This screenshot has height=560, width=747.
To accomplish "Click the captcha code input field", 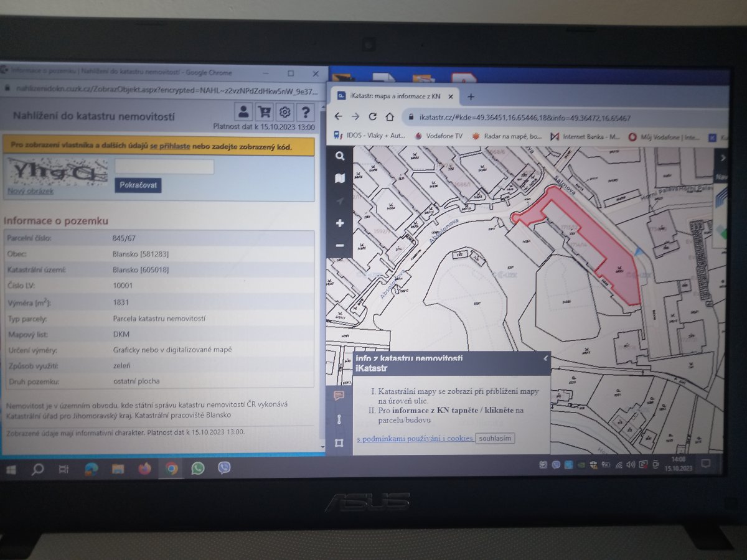I will click(x=164, y=167).
